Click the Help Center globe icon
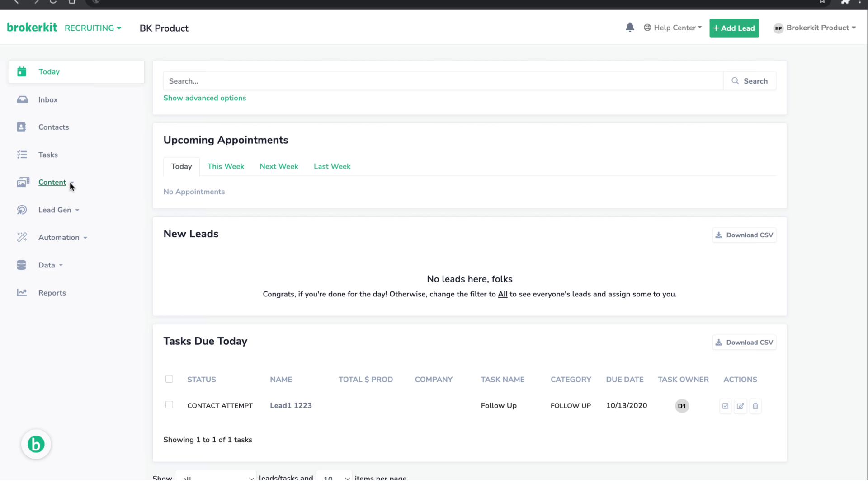The width and height of the screenshot is (868, 488). point(647,28)
